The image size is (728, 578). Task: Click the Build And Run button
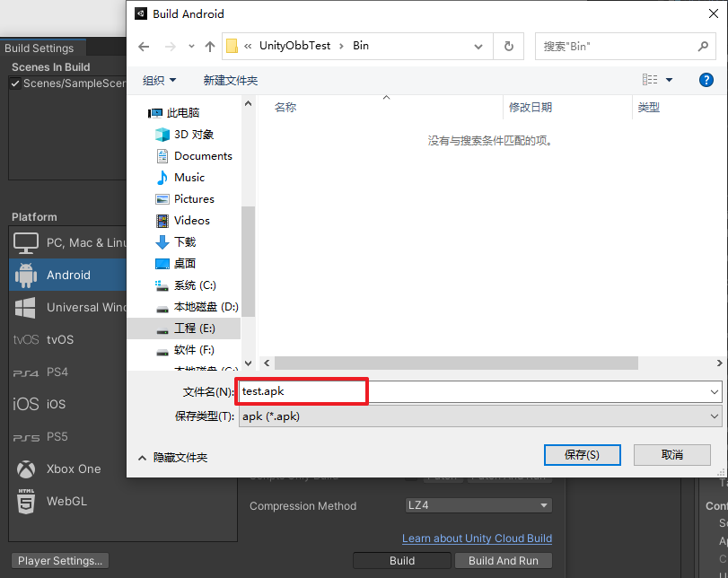coord(504,560)
